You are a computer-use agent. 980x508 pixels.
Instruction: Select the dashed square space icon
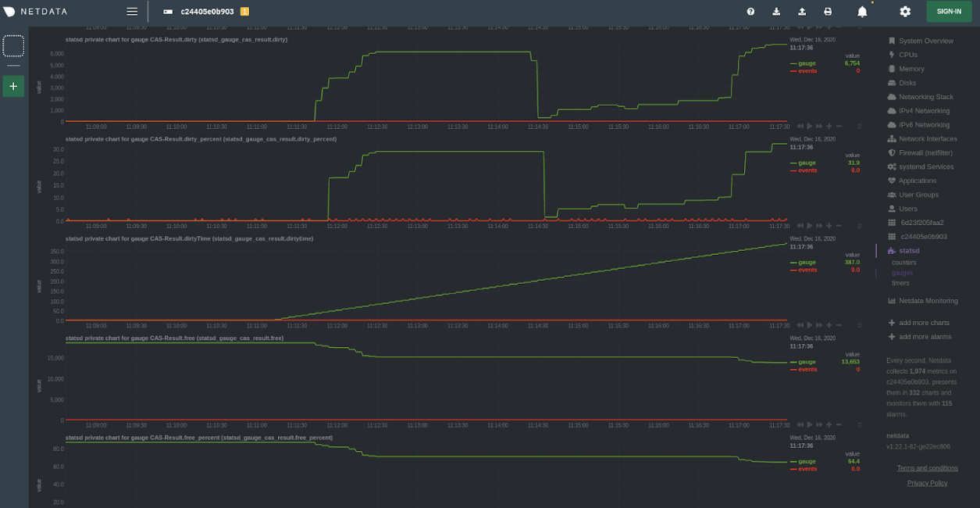13,46
